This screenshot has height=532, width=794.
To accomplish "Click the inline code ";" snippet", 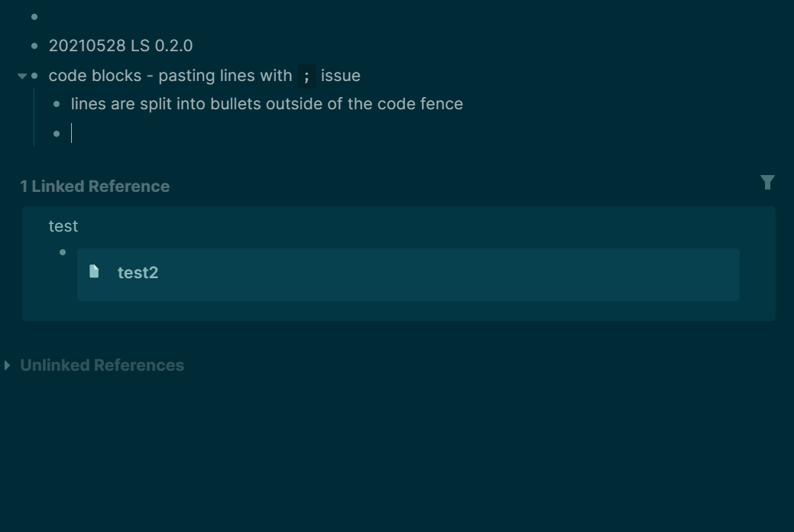I will [305, 76].
